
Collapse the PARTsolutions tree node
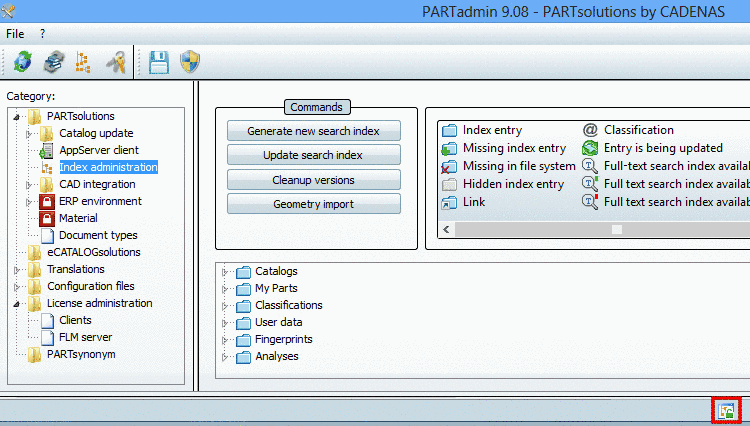click(17, 117)
